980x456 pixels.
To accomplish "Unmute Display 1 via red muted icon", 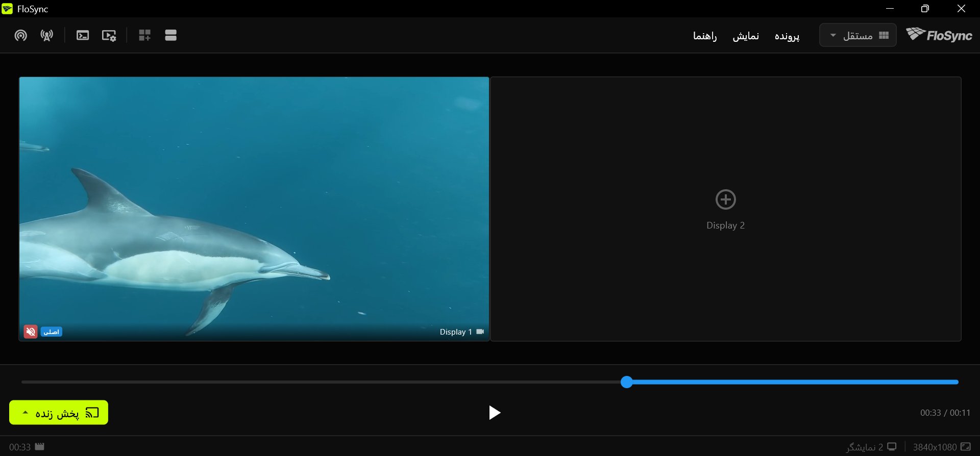I will 31,332.
